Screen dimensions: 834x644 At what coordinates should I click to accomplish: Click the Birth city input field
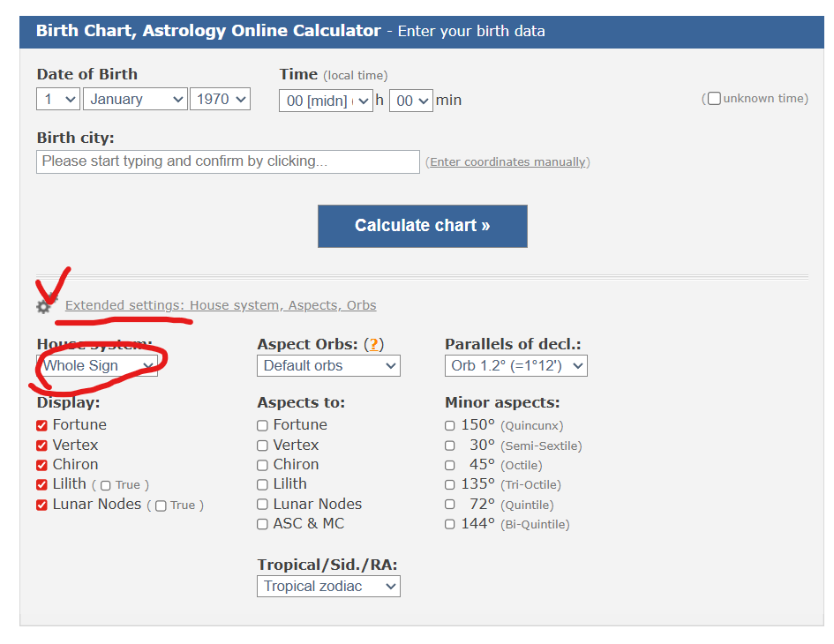click(x=229, y=161)
